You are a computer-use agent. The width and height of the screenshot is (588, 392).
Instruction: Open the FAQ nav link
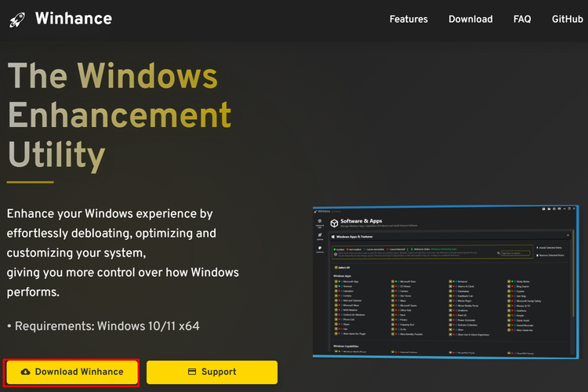click(x=522, y=19)
